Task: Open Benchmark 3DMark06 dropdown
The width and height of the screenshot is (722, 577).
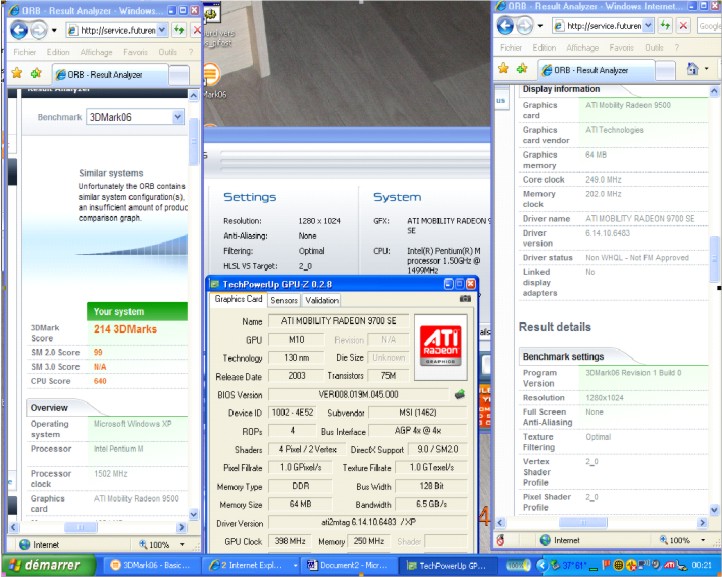Action: tap(178, 117)
